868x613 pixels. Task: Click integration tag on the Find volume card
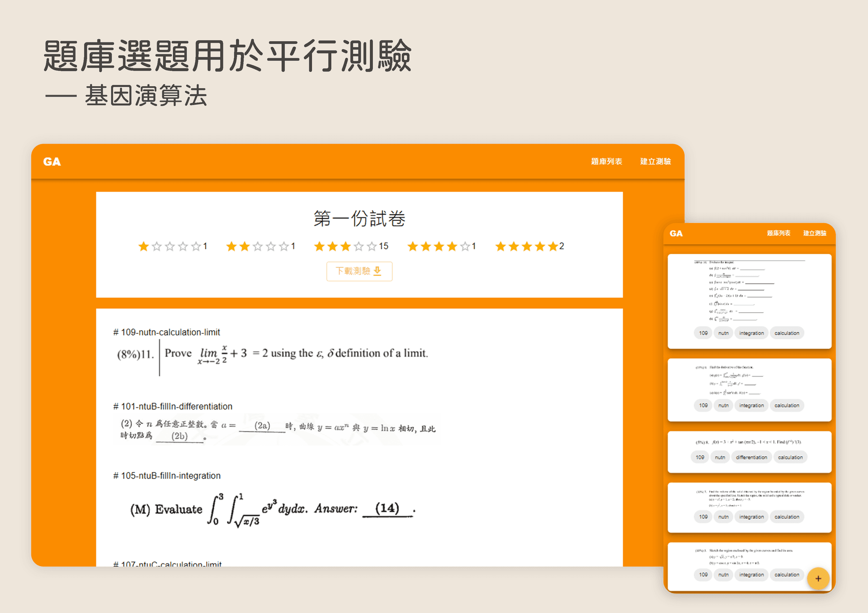(751, 517)
